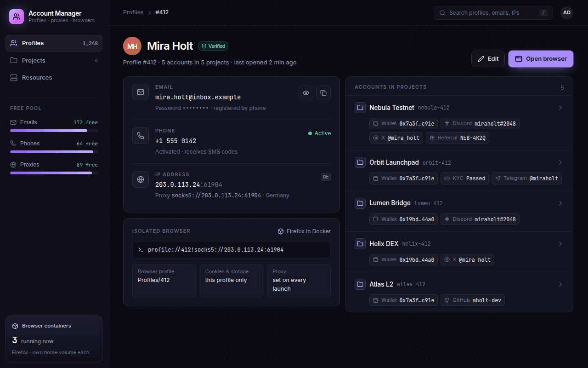Copy the email credentials
This screenshot has height=368, width=588.
click(x=323, y=93)
